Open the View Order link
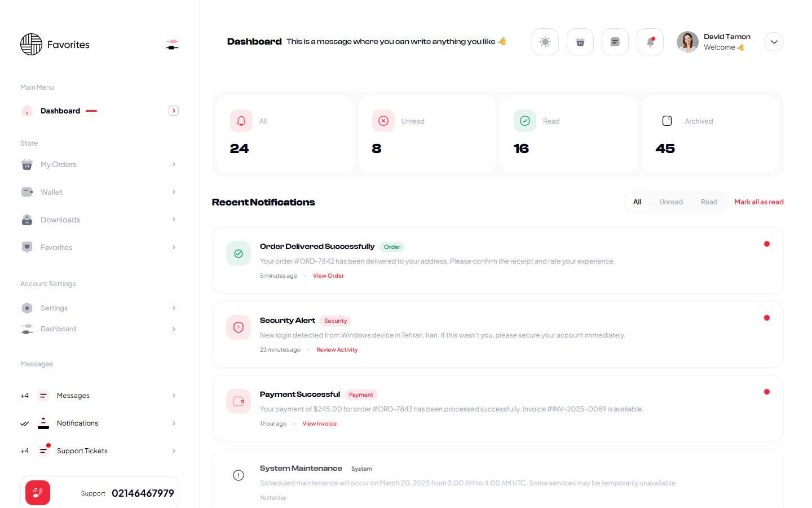The image size is (812, 508). pyautogui.click(x=328, y=276)
